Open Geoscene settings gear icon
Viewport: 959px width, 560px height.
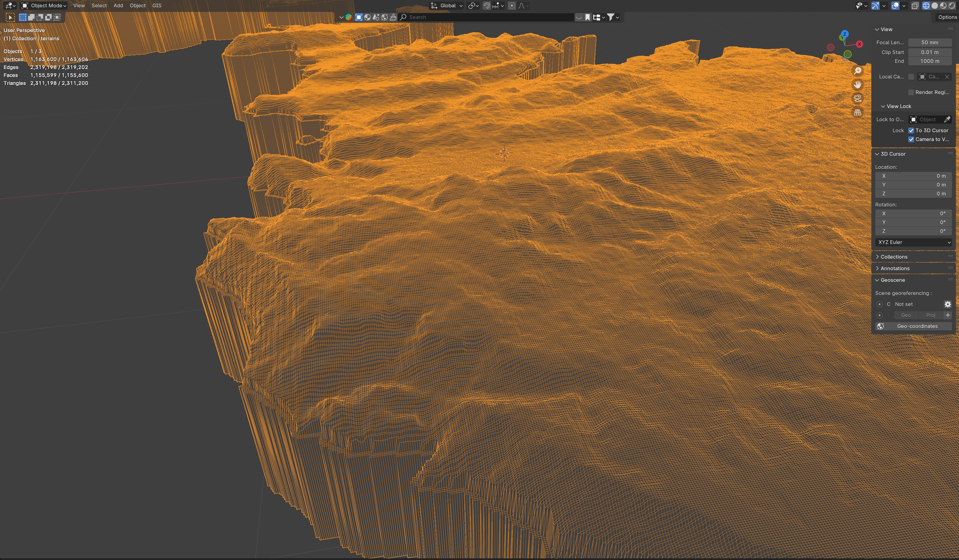point(948,304)
